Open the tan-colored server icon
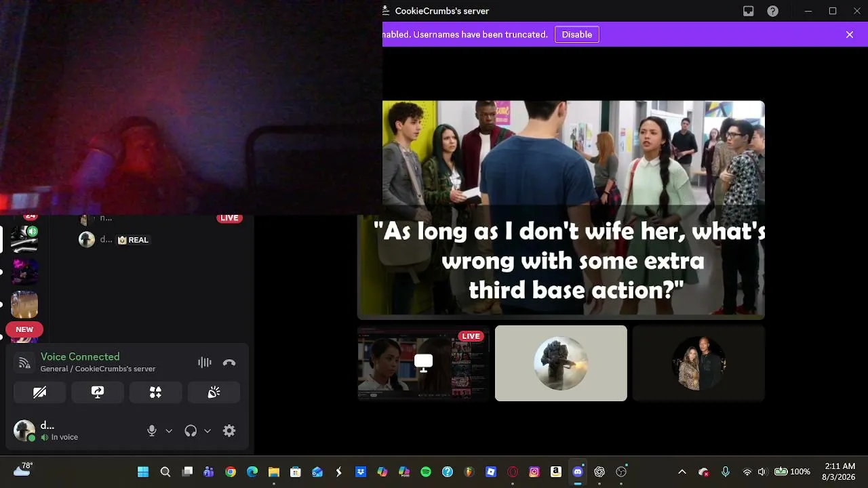This screenshot has width=868, height=488. coord(24,304)
